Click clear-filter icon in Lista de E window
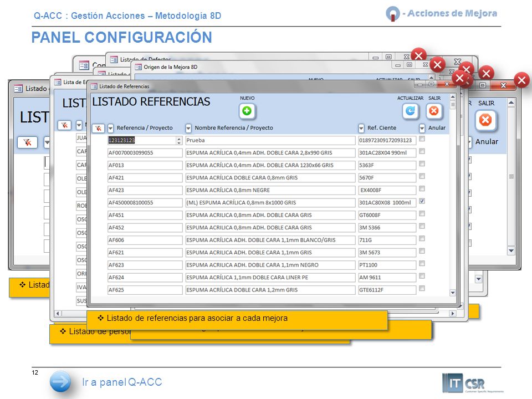This screenshot has width=532, height=399. [64, 125]
